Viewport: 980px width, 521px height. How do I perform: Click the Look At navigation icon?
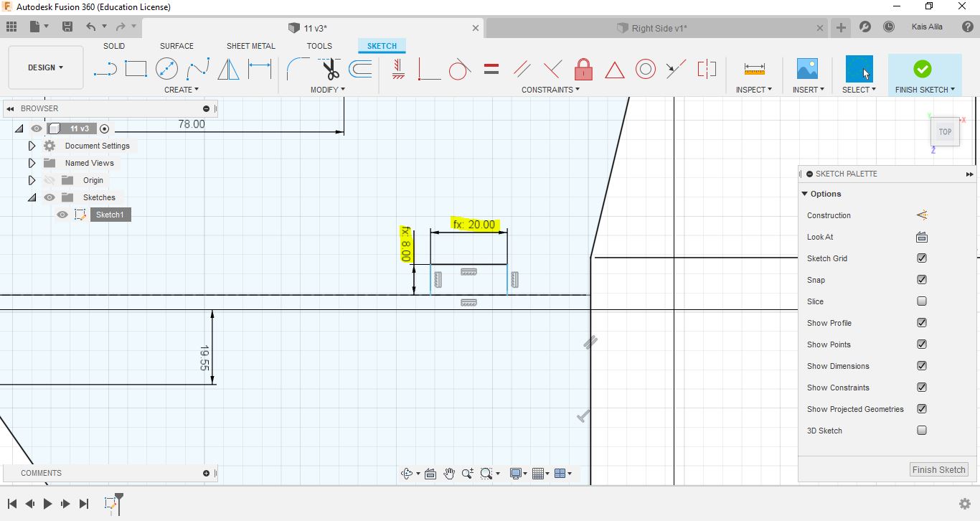pyautogui.click(x=430, y=474)
